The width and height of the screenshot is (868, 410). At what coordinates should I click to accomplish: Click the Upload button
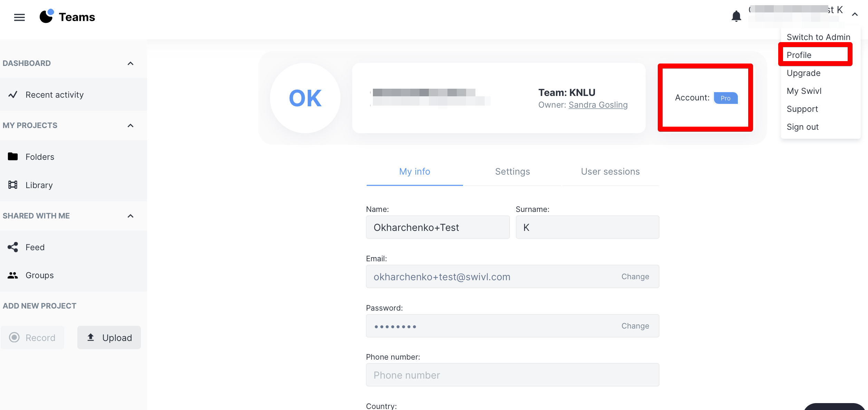[109, 337]
